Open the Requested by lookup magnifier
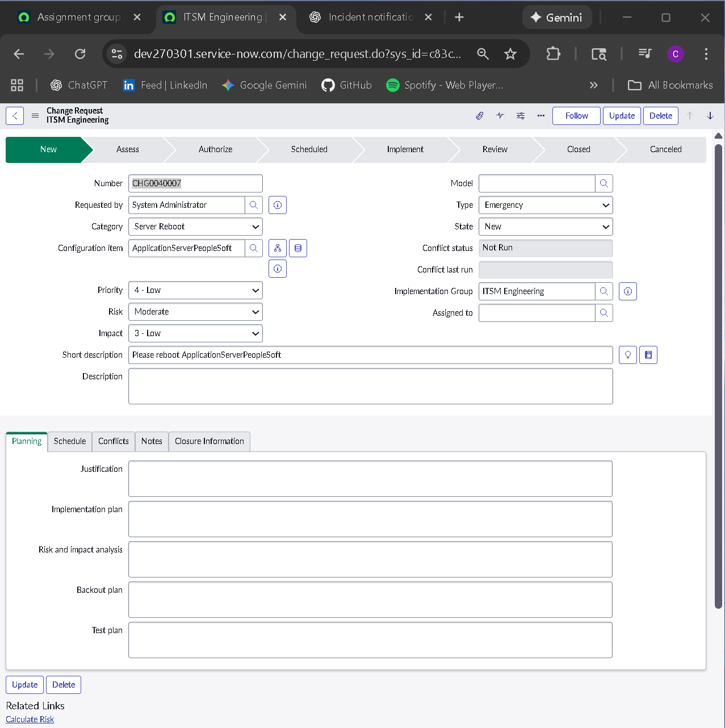This screenshot has height=728, width=725. pyautogui.click(x=254, y=205)
